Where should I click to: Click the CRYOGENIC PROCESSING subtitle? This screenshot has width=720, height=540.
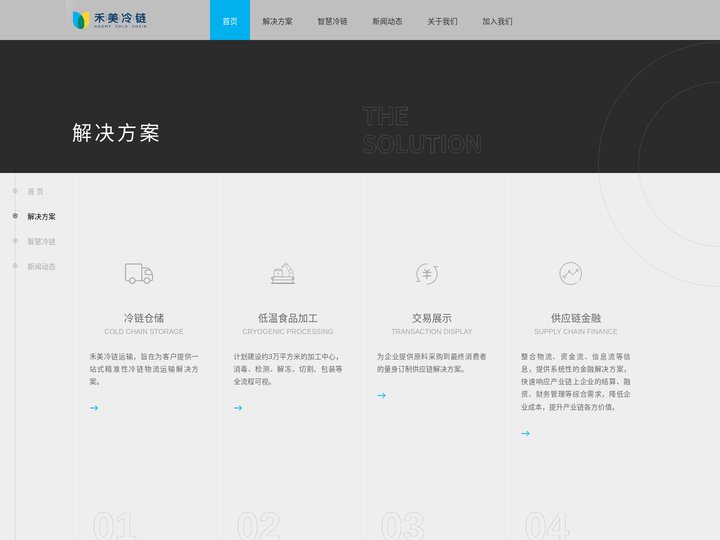coord(288,332)
